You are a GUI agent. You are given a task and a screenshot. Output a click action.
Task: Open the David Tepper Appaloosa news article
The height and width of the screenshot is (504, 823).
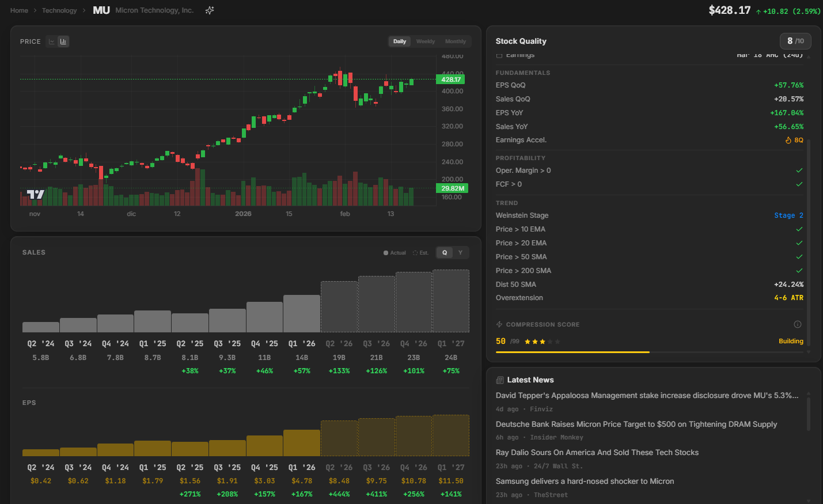(647, 396)
